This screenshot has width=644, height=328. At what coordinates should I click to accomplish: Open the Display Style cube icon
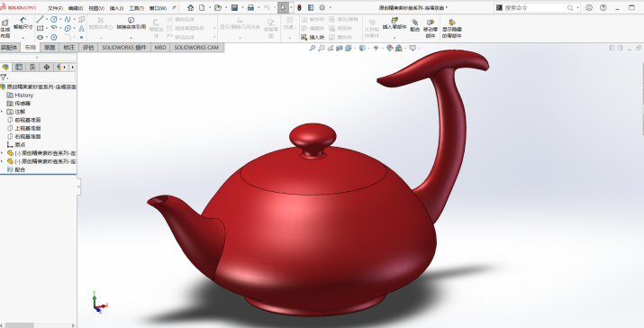pyautogui.click(x=362, y=48)
